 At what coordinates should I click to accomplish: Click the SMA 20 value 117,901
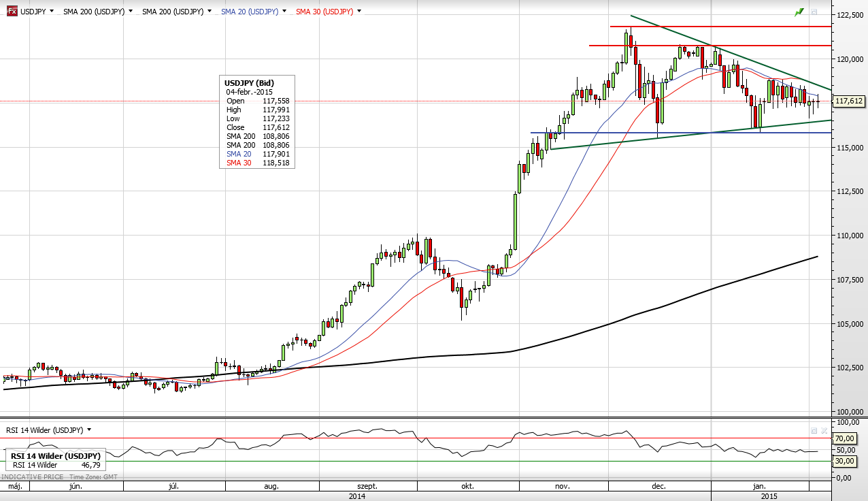coord(276,154)
